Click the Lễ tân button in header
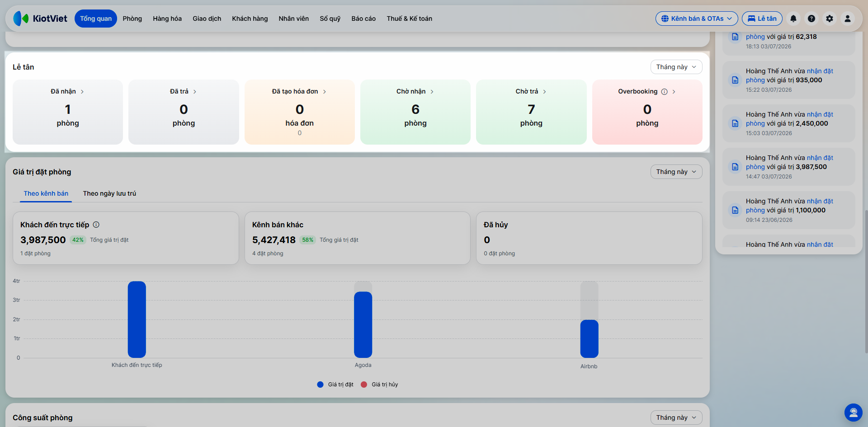The width and height of the screenshot is (868, 427). [762, 19]
